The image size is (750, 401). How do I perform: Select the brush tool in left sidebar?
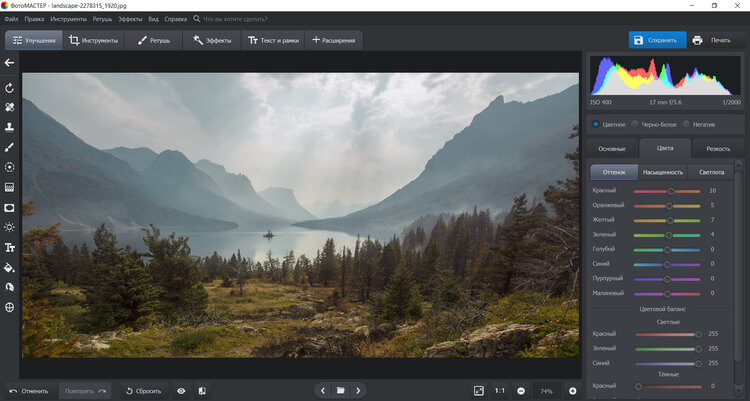pyautogui.click(x=9, y=147)
